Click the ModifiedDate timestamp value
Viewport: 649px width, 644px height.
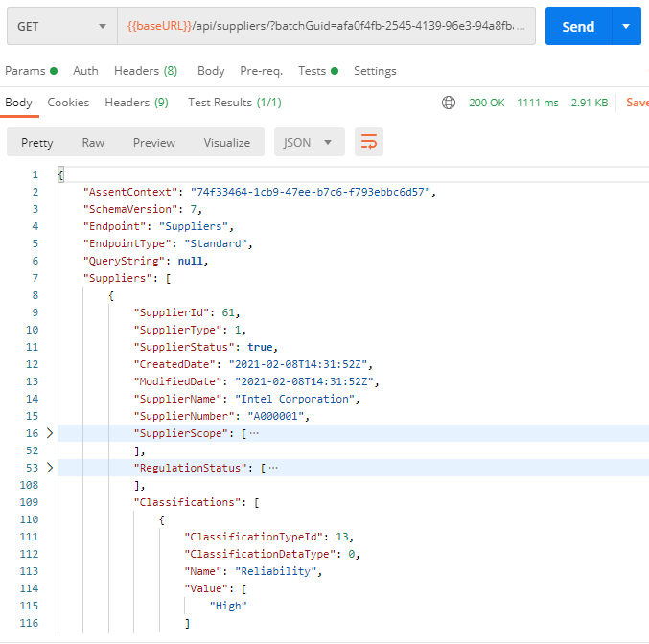[304, 381]
